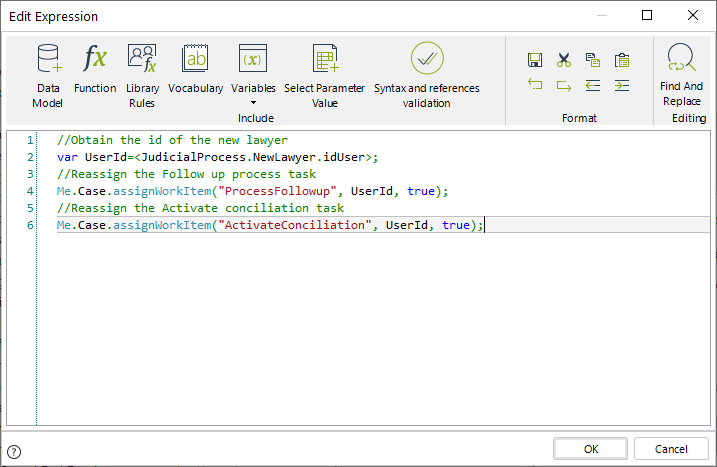This screenshot has width=717, height=467.
Task: Redo the last edit
Action: click(564, 85)
